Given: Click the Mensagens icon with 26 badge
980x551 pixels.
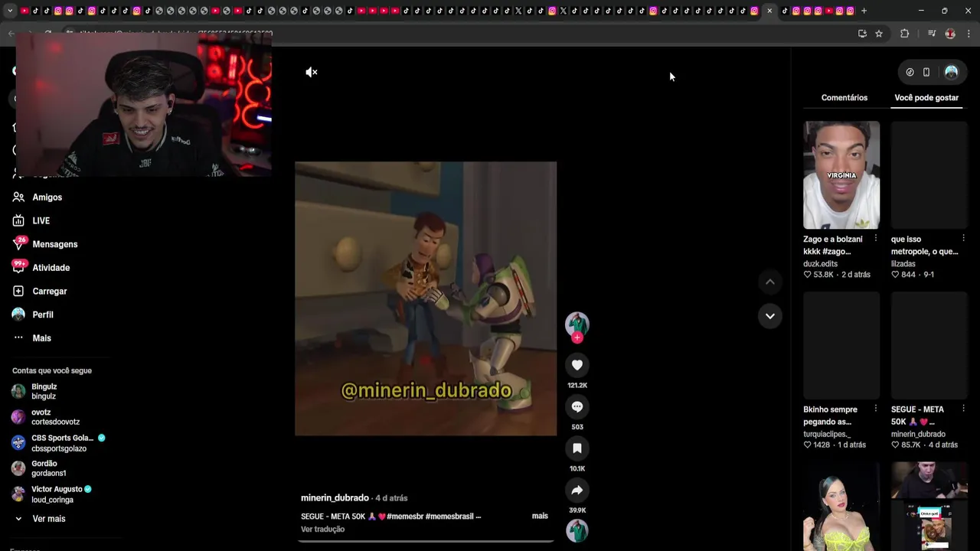Looking at the screenshot, I should pos(19,244).
